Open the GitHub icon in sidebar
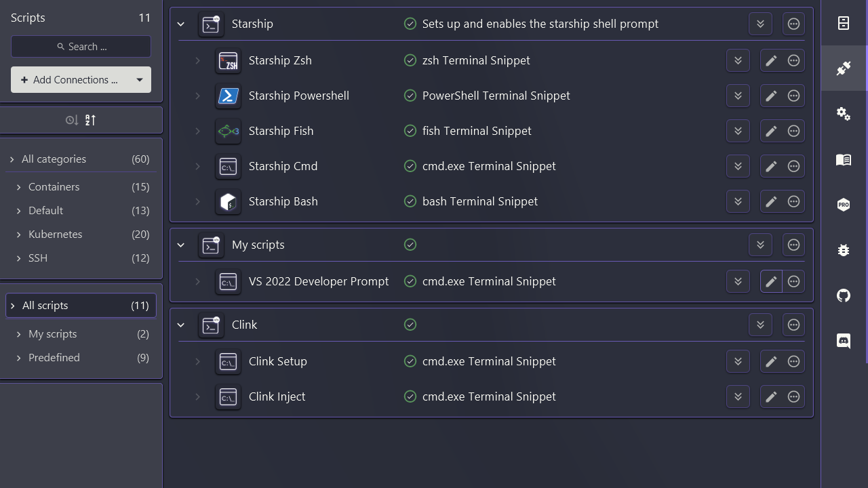 pyautogui.click(x=844, y=296)
